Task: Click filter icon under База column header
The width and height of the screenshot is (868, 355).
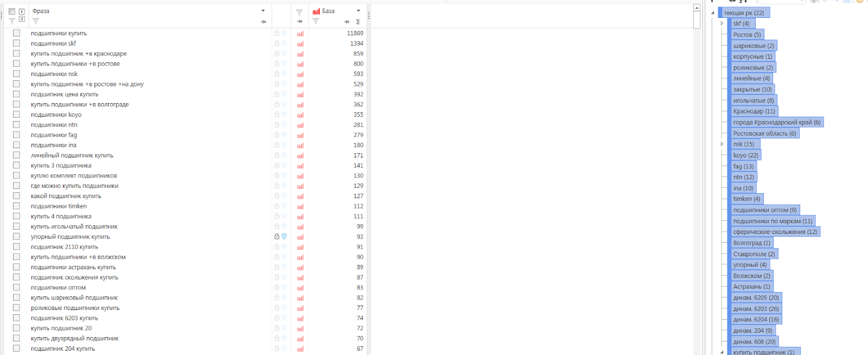Action: pos(316,21)
